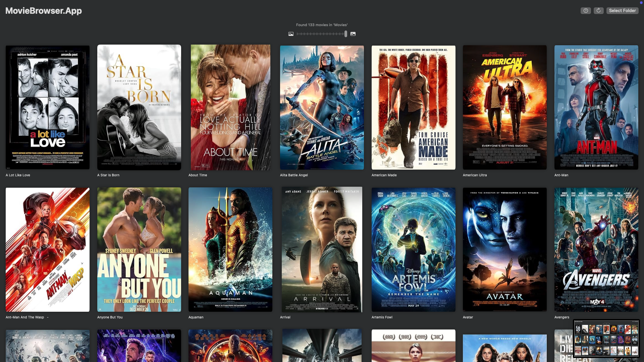The height and width of the screenshot is (362, 644).
Task: Click the 'Avengers' title text
Action: (x=562, y=317)
